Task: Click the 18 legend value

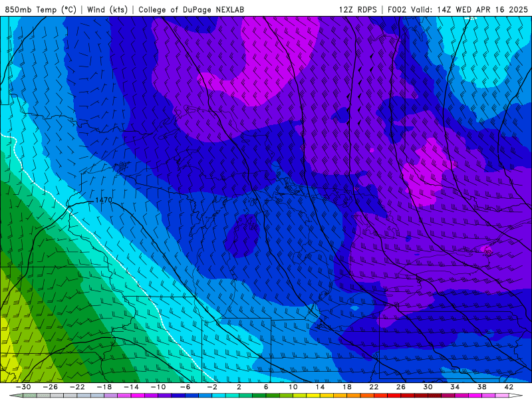Action: [x=346, y=387]
